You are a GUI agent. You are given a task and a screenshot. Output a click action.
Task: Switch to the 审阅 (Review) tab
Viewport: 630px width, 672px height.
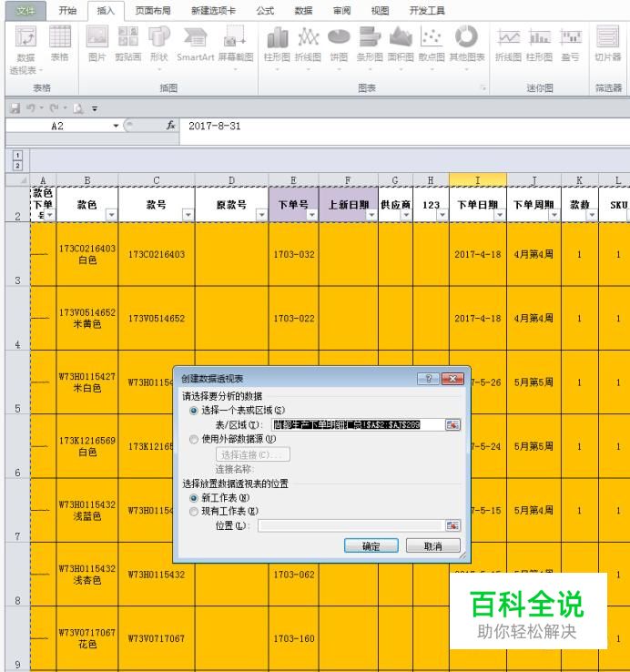click(341, 11)
